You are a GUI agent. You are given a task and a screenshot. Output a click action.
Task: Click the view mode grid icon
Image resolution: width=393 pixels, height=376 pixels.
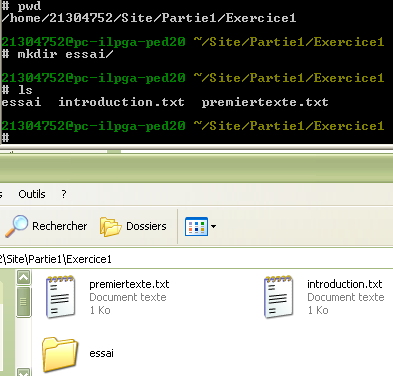(196, 226)
